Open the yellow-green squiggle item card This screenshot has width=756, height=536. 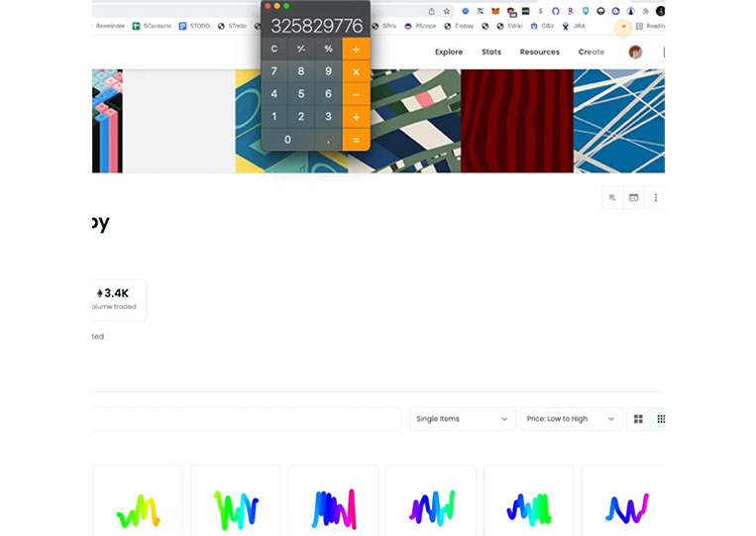tap(138, 501)
